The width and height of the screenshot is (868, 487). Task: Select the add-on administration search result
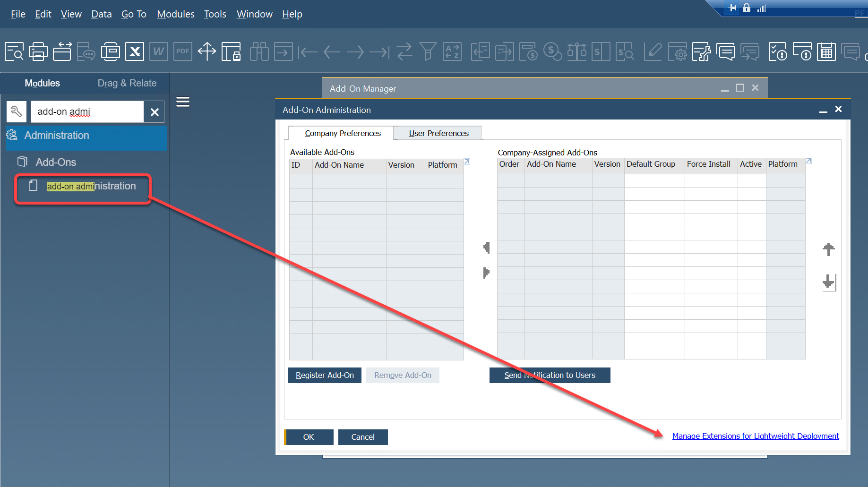(x=91, y=186)
